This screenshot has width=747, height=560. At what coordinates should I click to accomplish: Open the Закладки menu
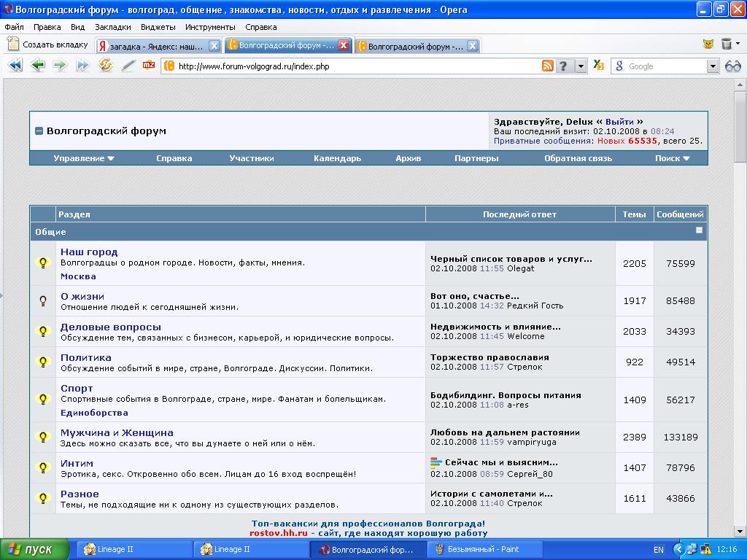tap(113, 27)
